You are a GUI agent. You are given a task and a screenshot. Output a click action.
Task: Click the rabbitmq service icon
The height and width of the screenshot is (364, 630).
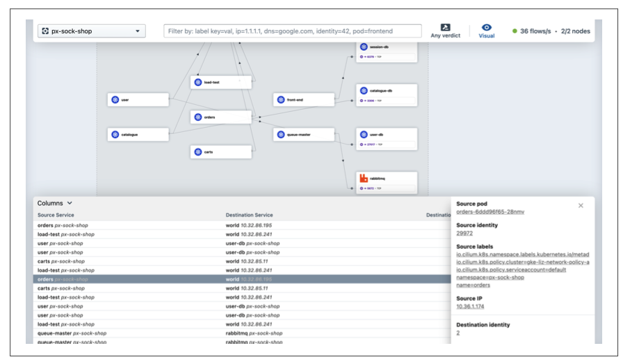364,179
